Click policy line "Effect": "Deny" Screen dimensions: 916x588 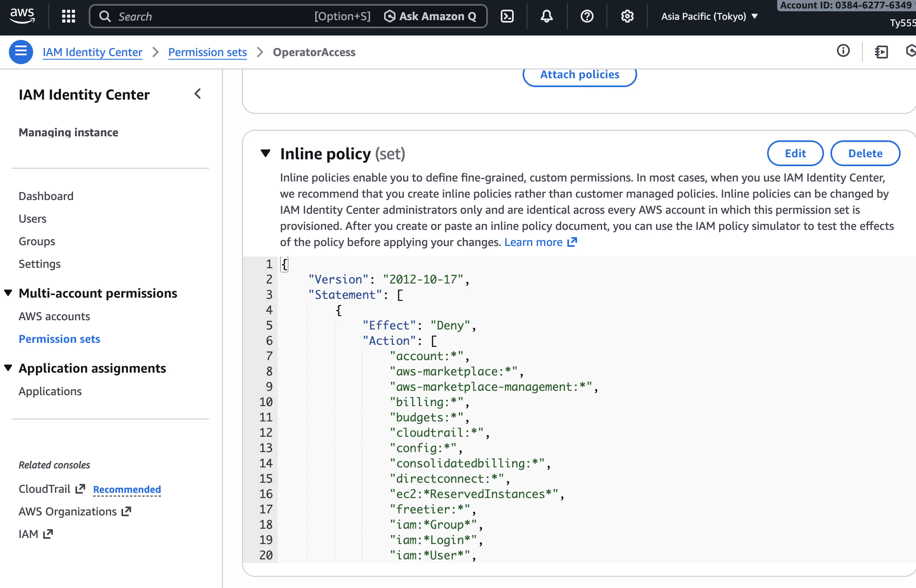click(419, 325)
